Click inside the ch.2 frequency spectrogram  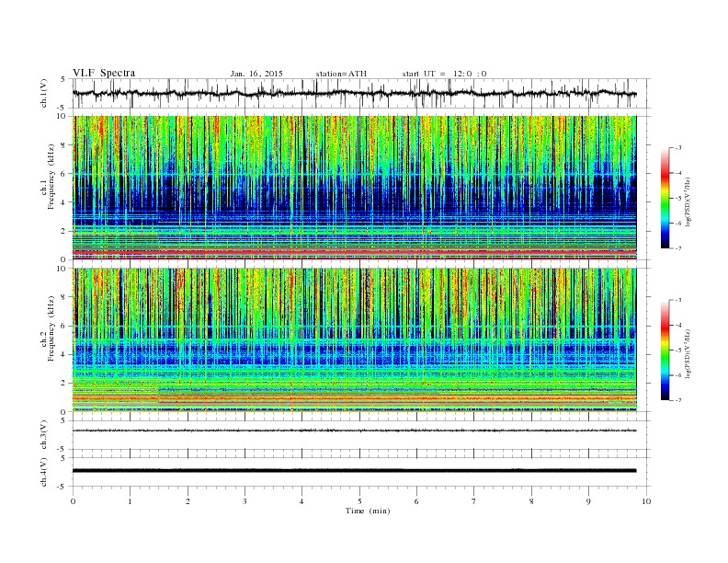click(x=355, y=339)
